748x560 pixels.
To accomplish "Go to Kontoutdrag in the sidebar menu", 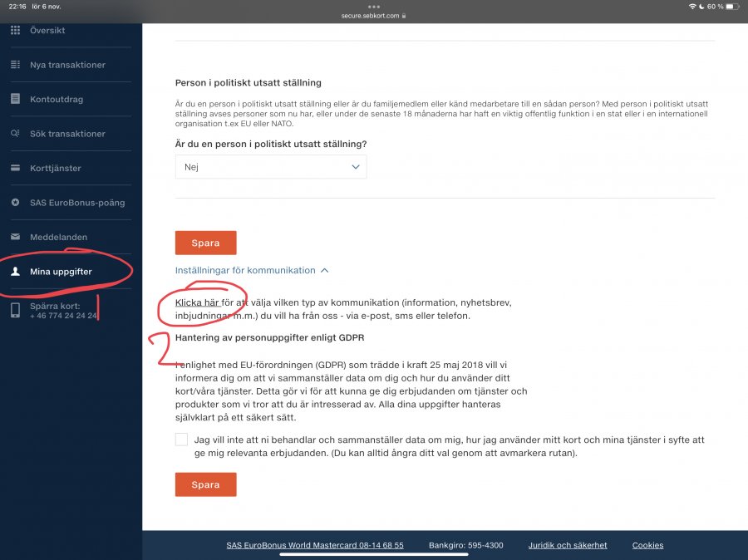I will click(57, 99).
